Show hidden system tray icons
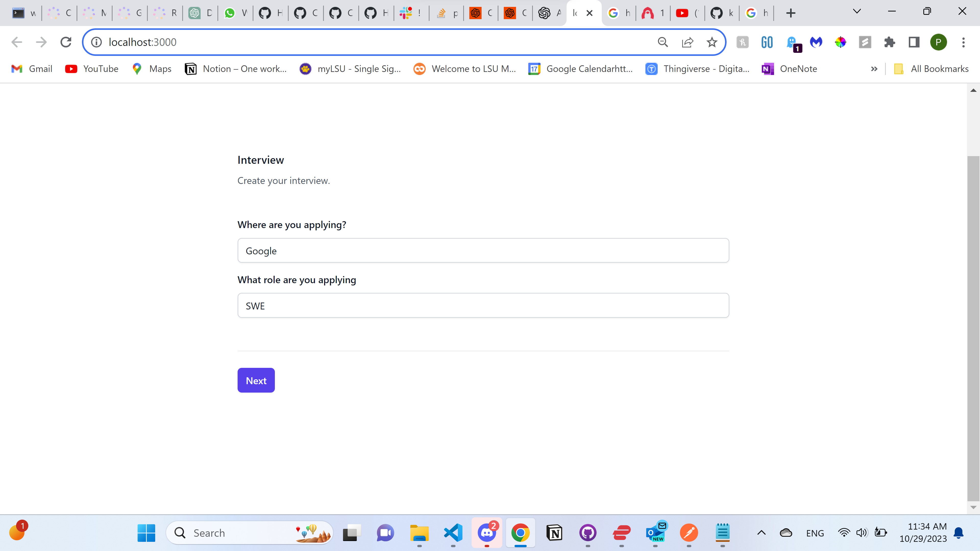 (x=761, y=533)
